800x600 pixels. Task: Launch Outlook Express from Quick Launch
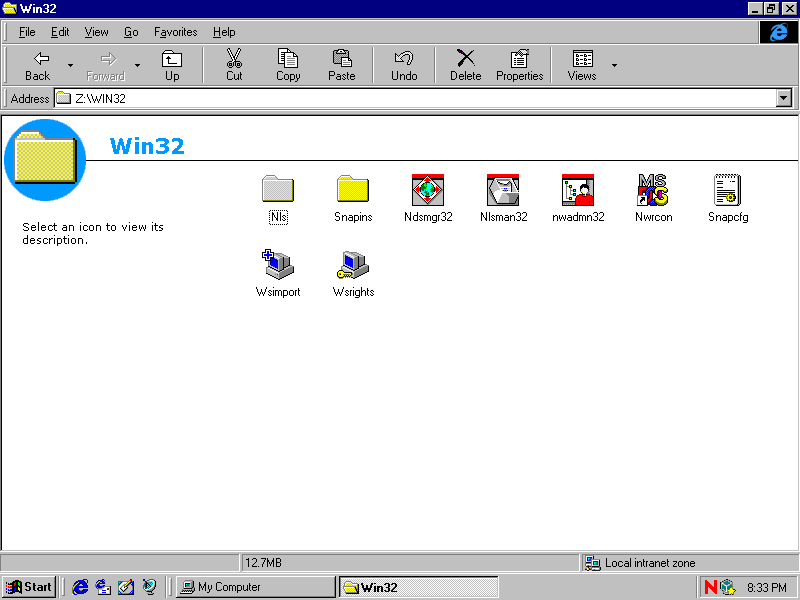tap(103, 587)
